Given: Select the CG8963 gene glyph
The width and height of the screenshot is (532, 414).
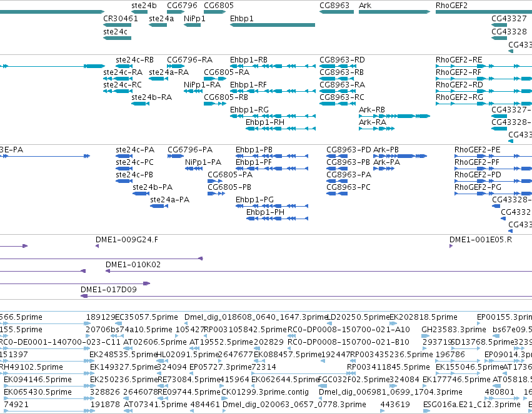Looking at the screenshot, I should point(336,12).
